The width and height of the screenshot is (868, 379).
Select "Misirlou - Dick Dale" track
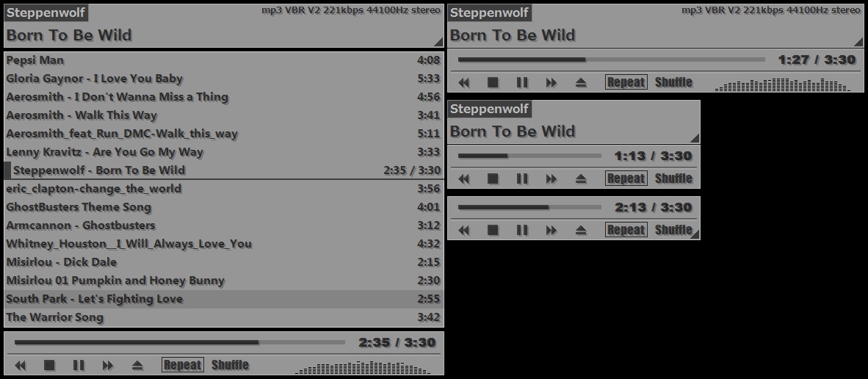point(224,261)
